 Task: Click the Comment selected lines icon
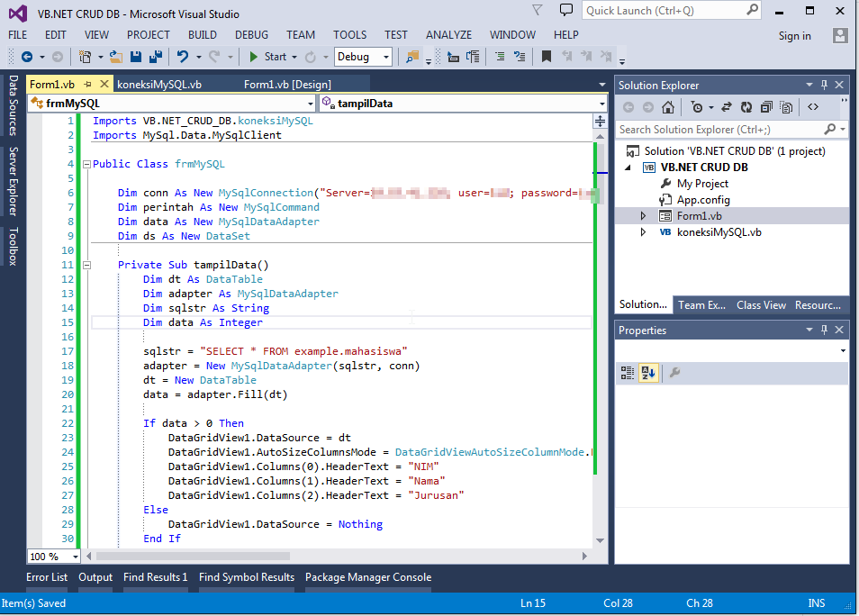coord(500,57)
